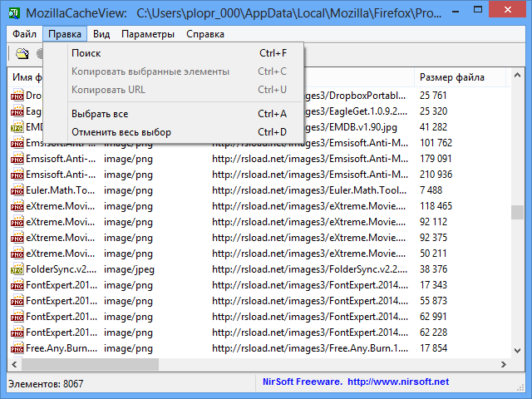Click PNG icon of FontExpert row sized 62 228
Image resolution: width=532 pixels, height=399 pixels.
click(x=17, y=332)
